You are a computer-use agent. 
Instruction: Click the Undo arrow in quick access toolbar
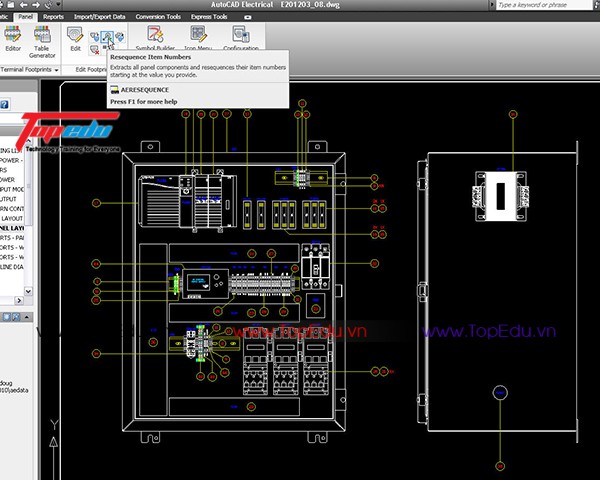23,5
